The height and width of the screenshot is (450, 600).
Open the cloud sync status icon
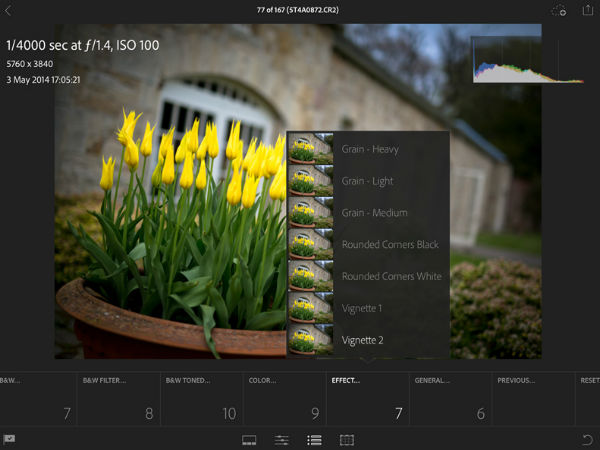click(x=559, y=11)
